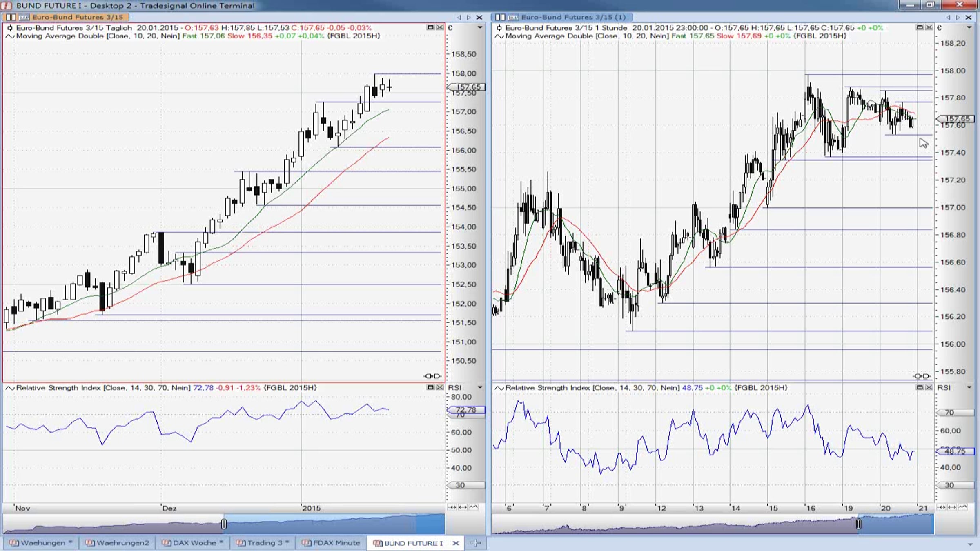Click the 157,65 price marker on the hourly scale
Screen dimensions: 980x551
tap(955, 118)
